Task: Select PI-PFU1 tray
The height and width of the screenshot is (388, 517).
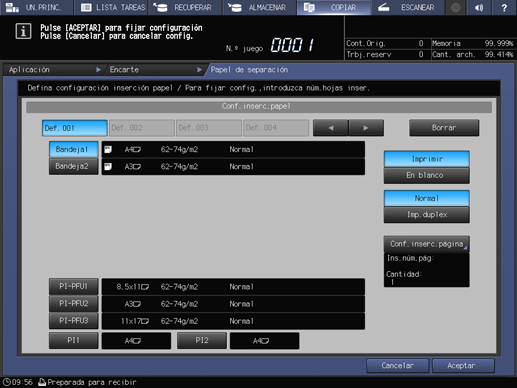Action: [74, 287]
